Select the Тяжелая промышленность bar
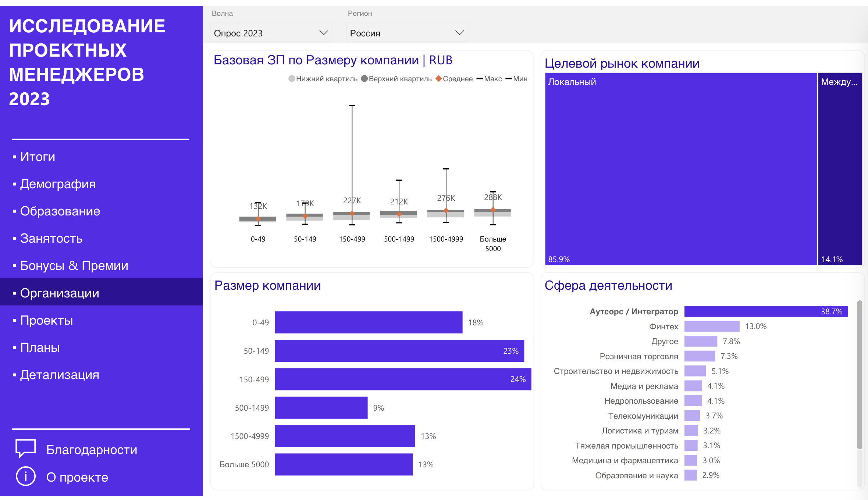 tap(691, 446)
